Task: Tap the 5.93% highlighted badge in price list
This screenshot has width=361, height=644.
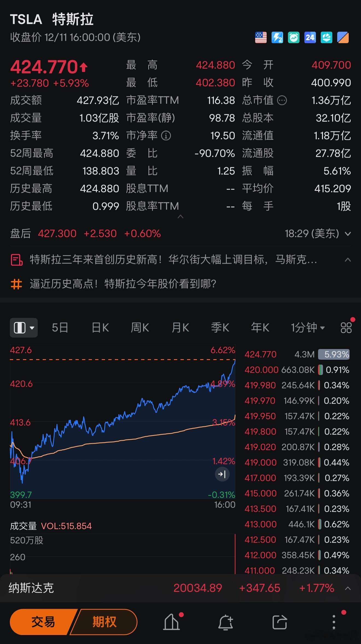Action: tap(334, 355)
